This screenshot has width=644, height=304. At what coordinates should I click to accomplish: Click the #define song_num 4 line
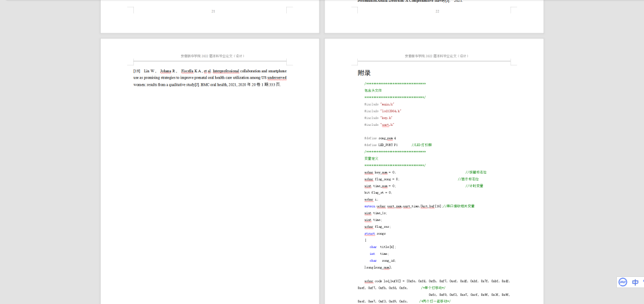(380, 138)
